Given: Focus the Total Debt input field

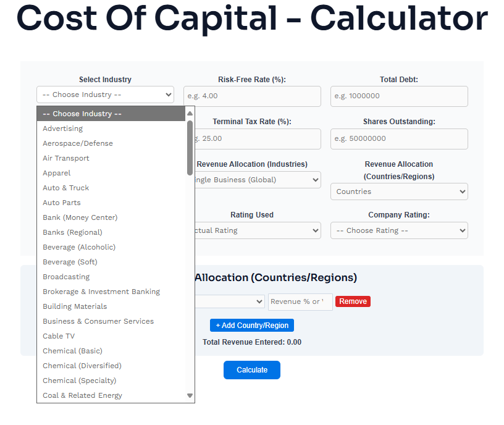Looking at the screenshot, I should [x=399, y=96].
